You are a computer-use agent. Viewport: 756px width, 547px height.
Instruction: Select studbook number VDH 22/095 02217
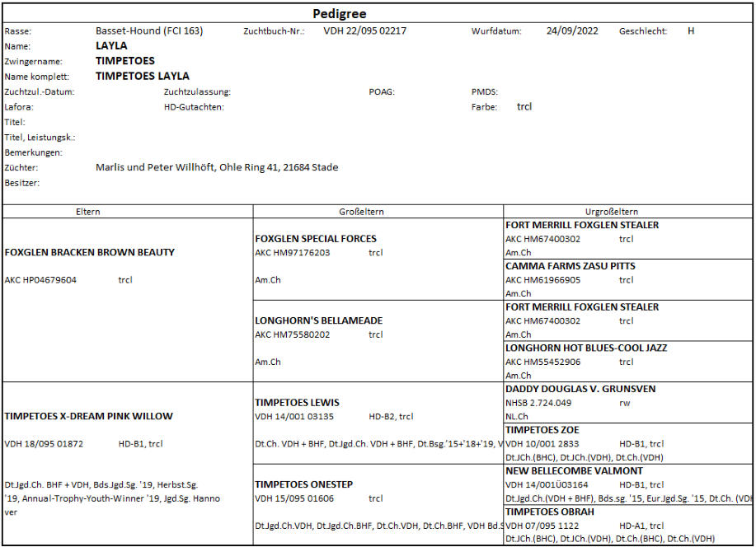364,31
